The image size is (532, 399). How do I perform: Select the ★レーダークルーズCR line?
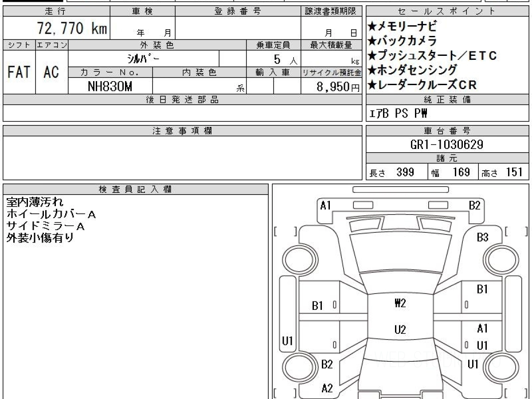coord(422,85)
